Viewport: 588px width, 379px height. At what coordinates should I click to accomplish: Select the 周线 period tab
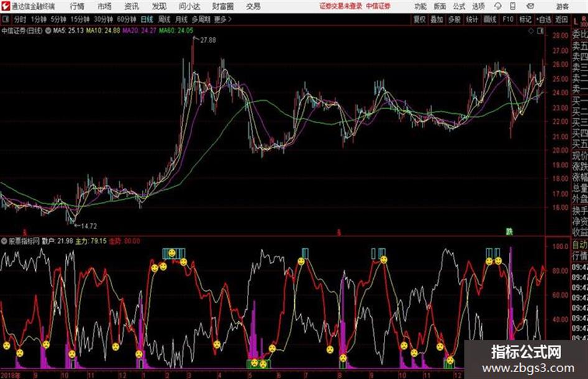164,19
